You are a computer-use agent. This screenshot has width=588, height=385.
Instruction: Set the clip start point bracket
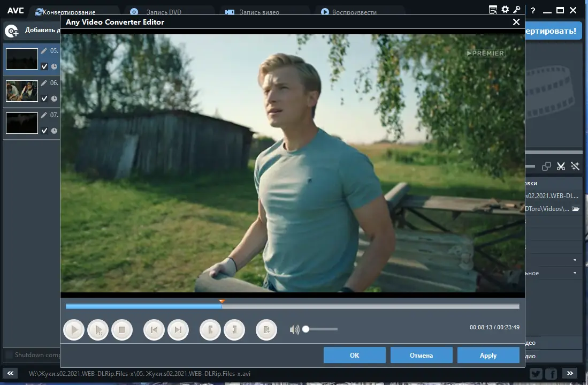(210, 330)
